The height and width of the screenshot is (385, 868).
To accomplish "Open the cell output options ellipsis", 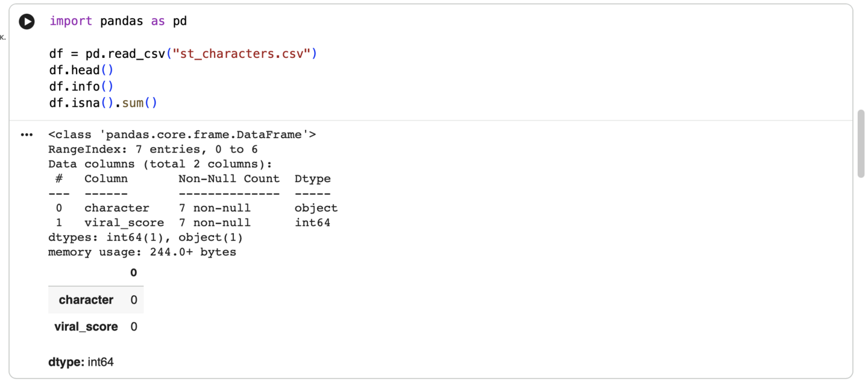I will 27,135.
